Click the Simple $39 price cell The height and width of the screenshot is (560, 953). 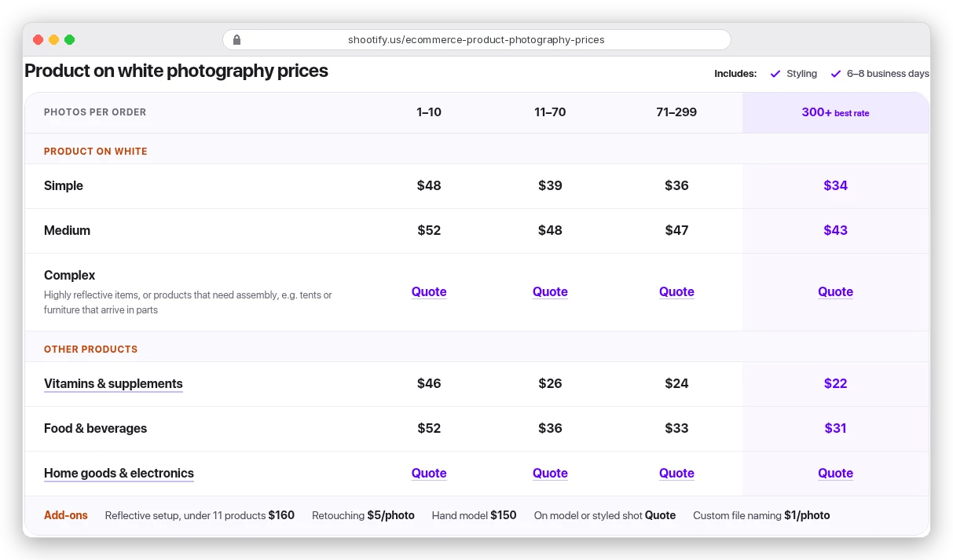coord(550,185)
